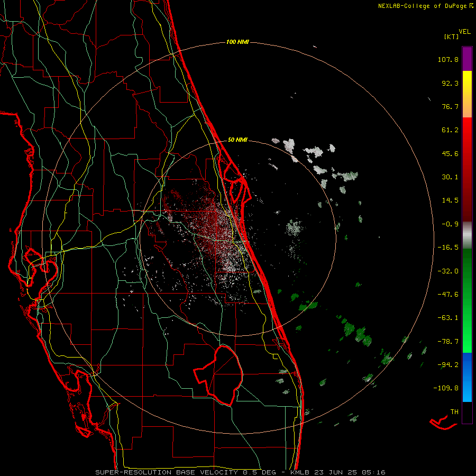The width and height of the screenshot is (476, 476).
Task: Click the -63.1 velocity scale value
Action: tap(448, 318)
